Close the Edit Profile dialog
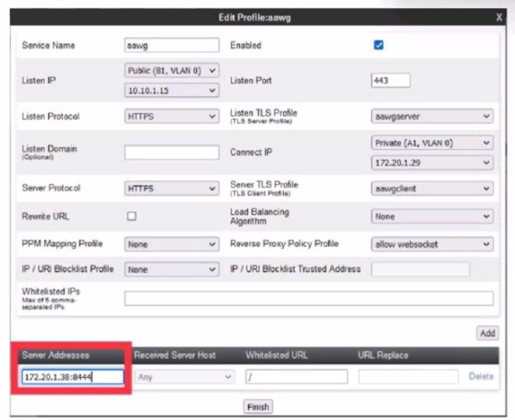 pos(499,16)
